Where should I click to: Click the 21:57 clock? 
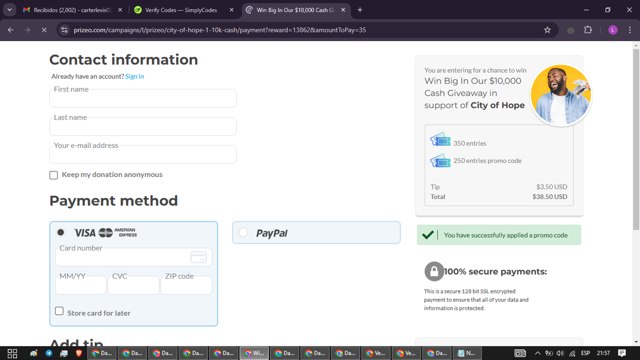pyautogui.click(x=603, y=353)
